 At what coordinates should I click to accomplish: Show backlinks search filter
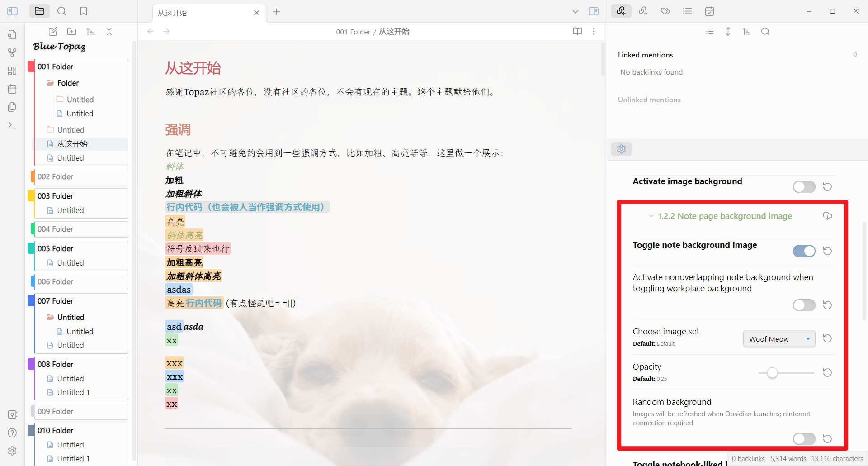tap(765, 31)
